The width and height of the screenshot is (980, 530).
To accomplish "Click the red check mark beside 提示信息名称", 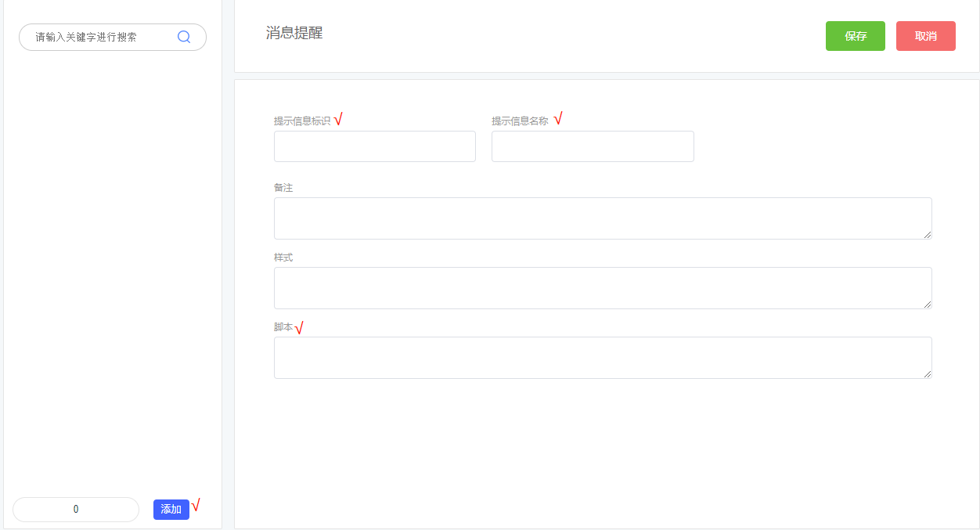I will click(x=558, y=119).
